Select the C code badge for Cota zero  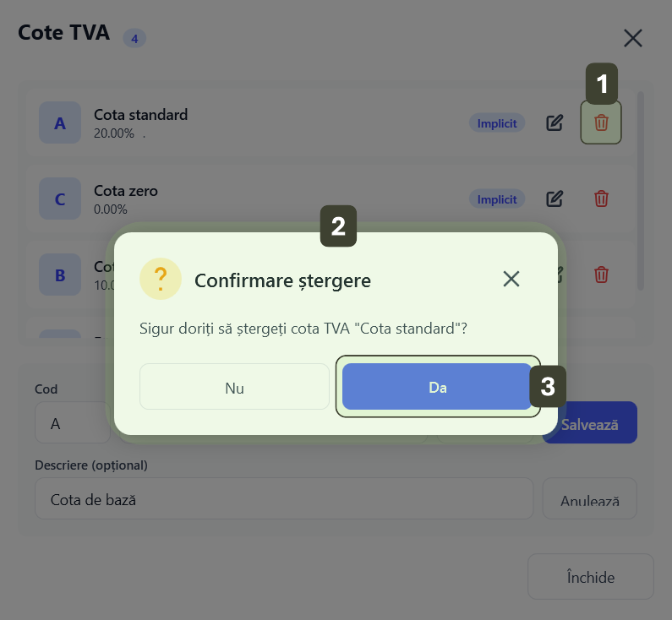[x=60, y=199]
